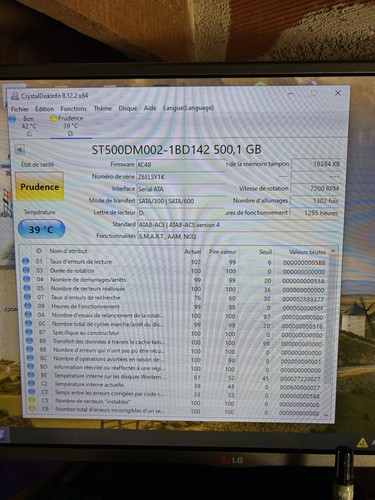This screenshot has width=375, height=500.
Task: Click the serial number field Z6ELSY1K
Action: coord(181,177)
